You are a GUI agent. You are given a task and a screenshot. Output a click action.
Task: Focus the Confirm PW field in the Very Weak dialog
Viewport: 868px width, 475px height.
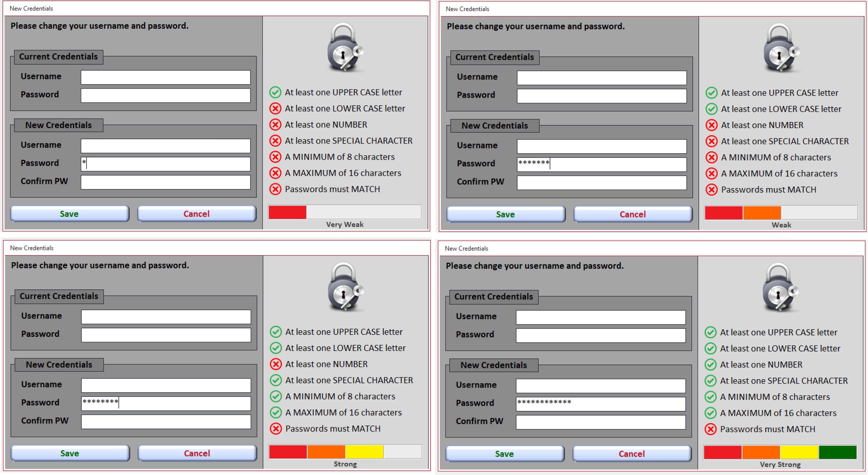[x=166, y=182]
